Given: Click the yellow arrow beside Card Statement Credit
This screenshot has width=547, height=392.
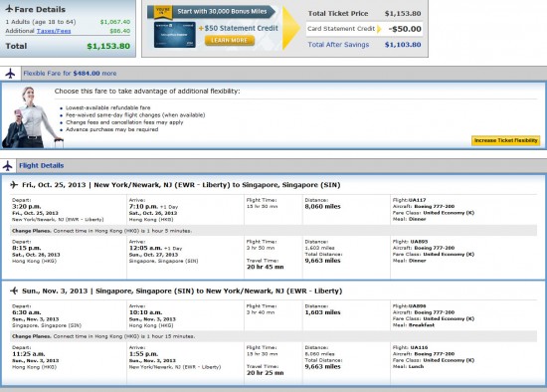Looking at the screenshot, I should click(379, 29).
